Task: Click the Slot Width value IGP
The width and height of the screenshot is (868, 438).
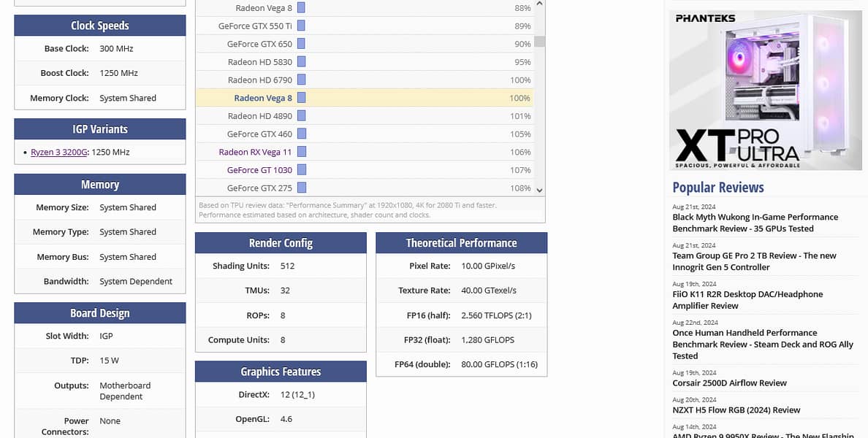Action: click(x=106, y=336)
